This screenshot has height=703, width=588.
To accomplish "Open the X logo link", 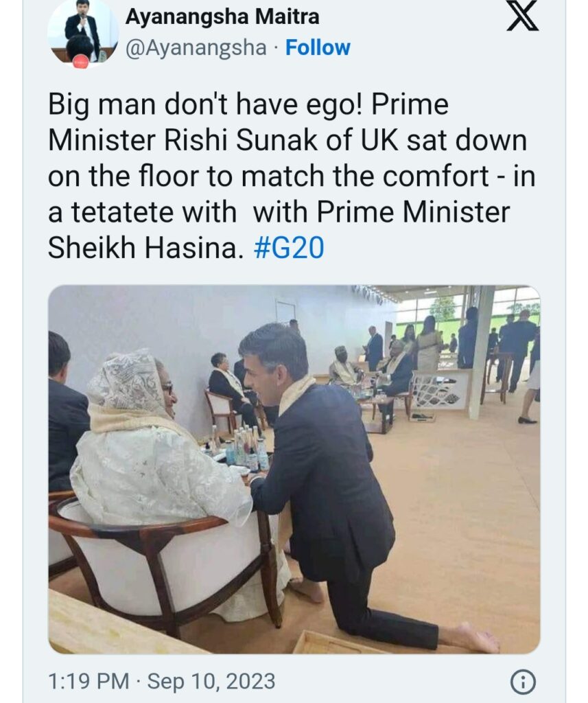I will (x=523, y=17).
